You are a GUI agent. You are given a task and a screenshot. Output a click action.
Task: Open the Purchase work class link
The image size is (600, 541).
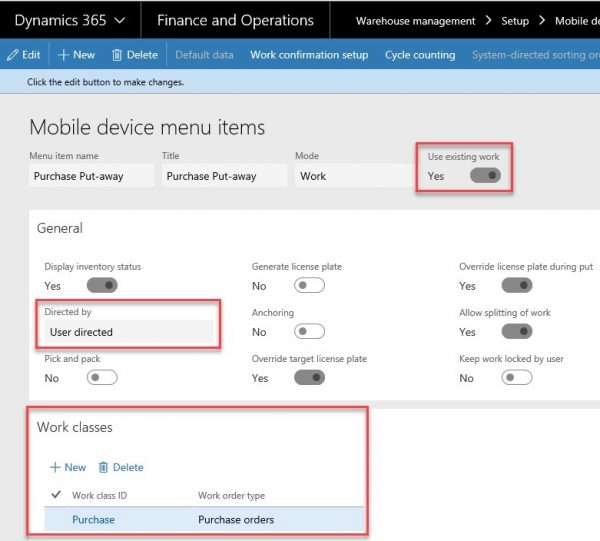[93, 520]
